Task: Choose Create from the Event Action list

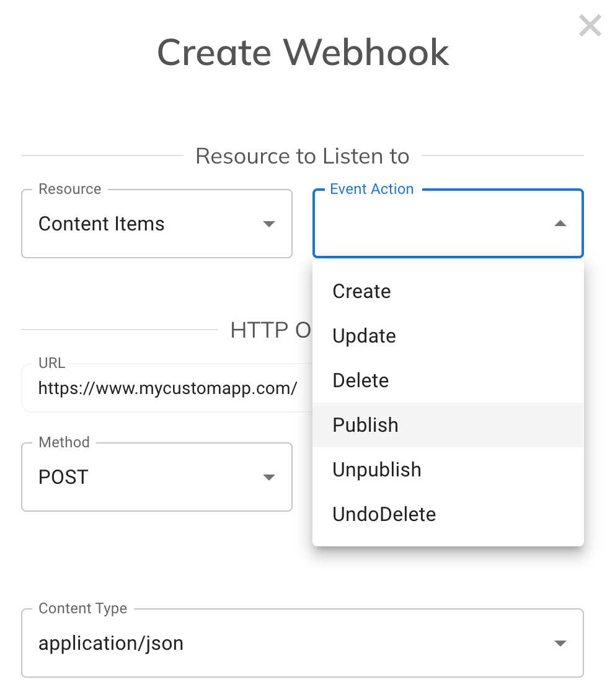Action: tap(362, 291)
